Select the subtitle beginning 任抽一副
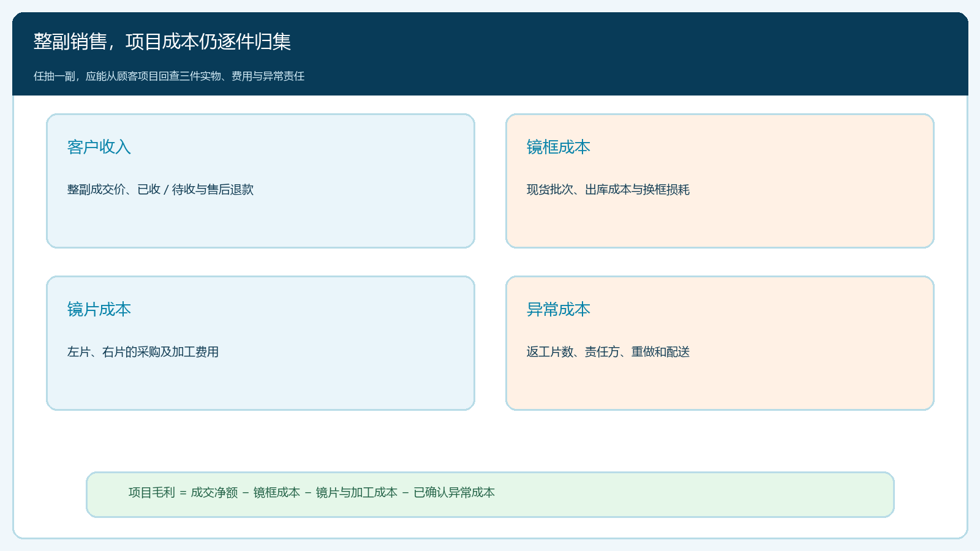This screenshot has width=980, height=551. coord(169,76)
